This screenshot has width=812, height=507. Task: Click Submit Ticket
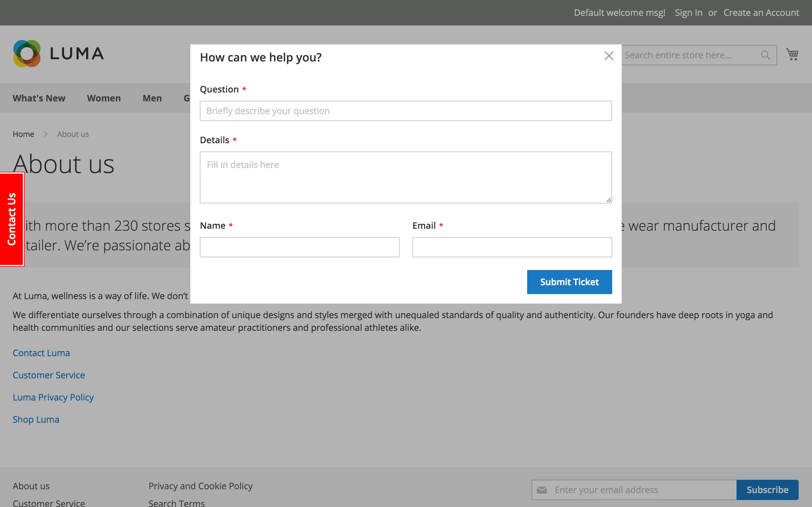pyautogui.click(x=569, y=282)
